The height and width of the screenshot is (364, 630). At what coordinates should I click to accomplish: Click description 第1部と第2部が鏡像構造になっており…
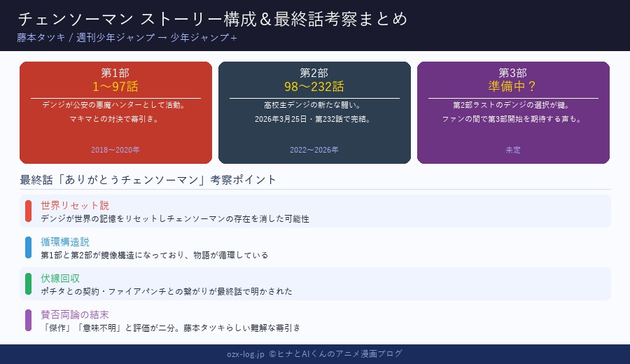(154, 255)
